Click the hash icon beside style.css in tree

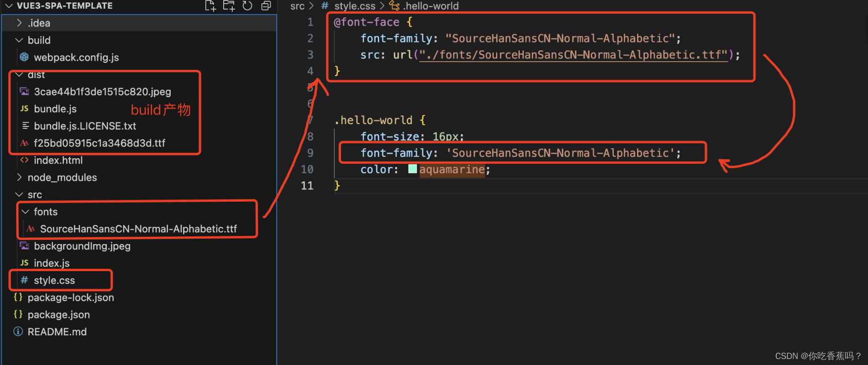24,280
